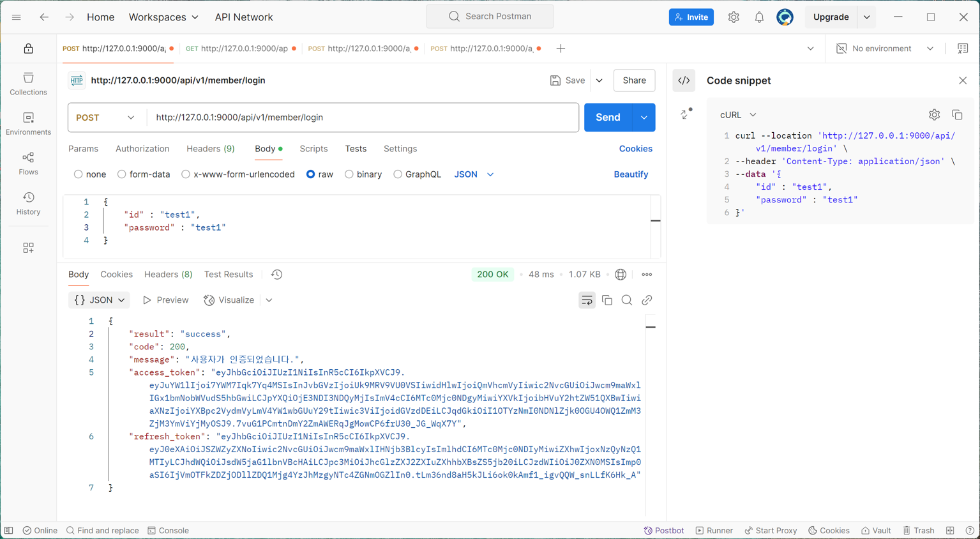Select the form-data body type
The width and height of the screenshot is (980, 539).
coord(121,174)
